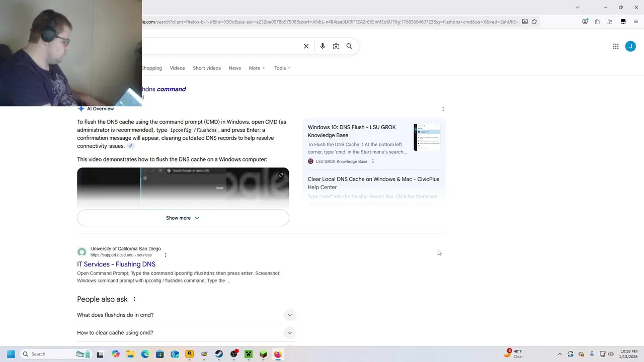
Task: Launch Microsoft Edge from the taskbar
Action: [x=145, y=354]
